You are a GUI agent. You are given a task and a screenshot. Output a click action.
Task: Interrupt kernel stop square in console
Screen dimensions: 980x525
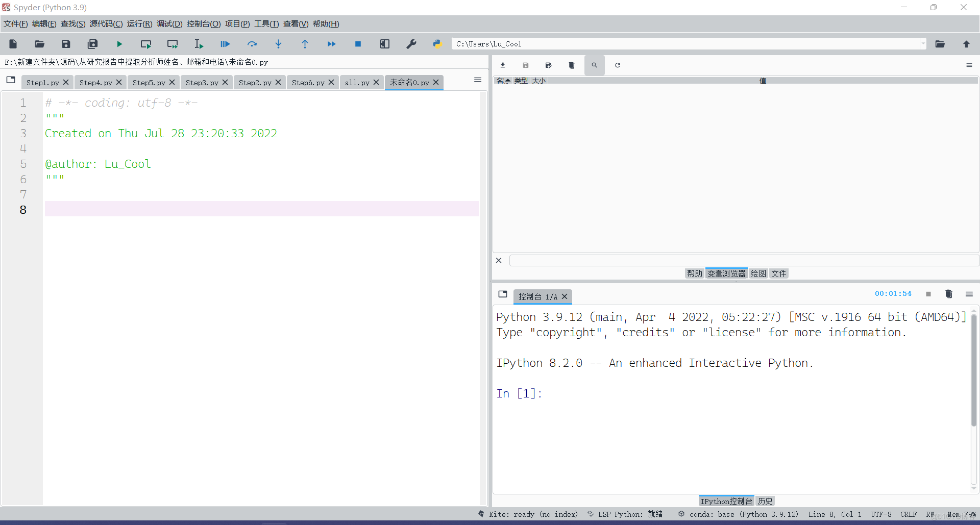pyautogui.click(x=928, y=294)
